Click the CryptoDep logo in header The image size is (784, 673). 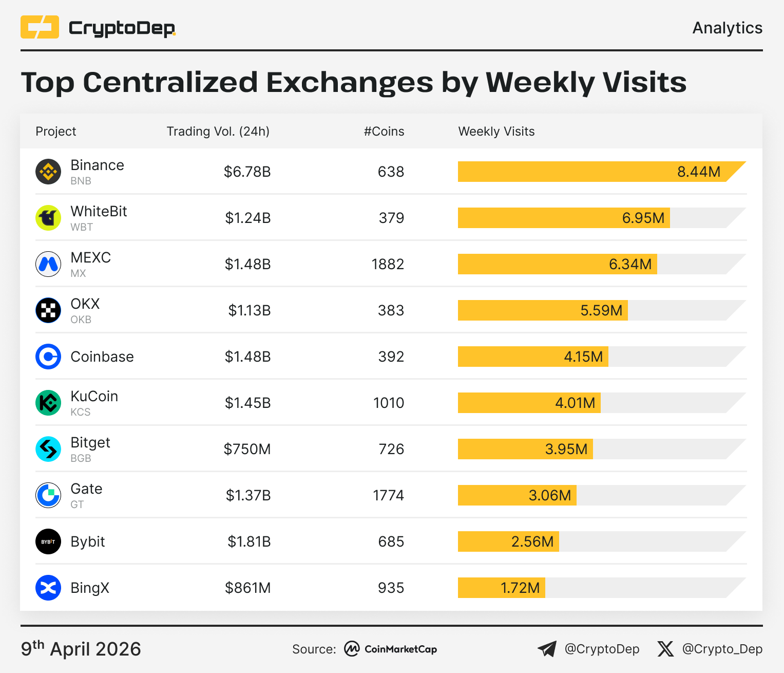pos(98,28)
